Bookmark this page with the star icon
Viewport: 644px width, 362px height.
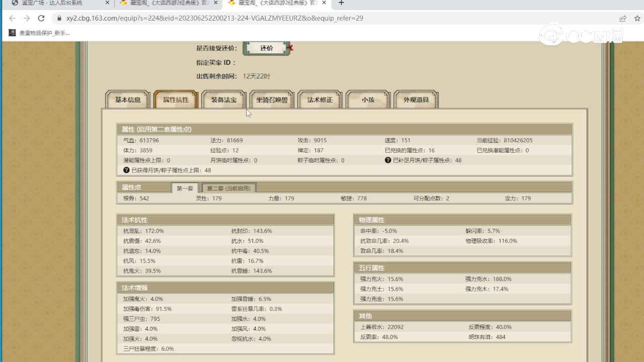point(637,18)
